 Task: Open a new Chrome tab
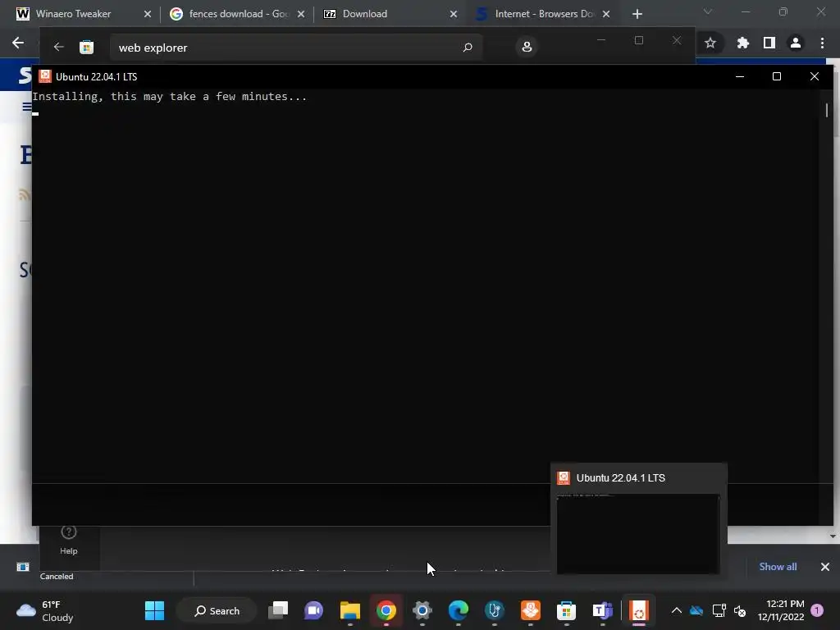point(637,14)
